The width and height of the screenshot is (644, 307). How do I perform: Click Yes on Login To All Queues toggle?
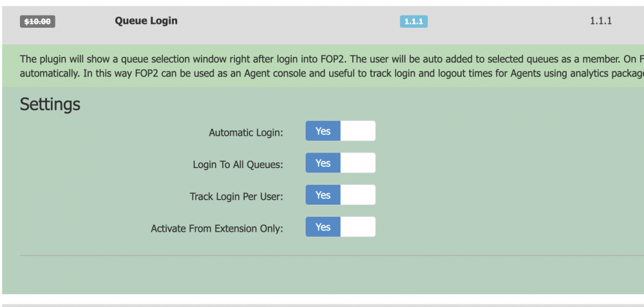[323, 163]
